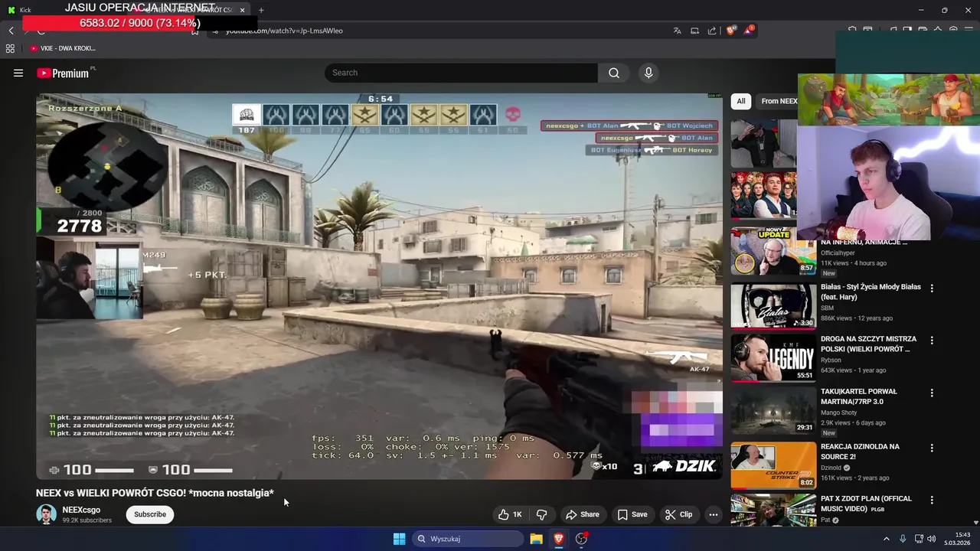980x551 pixels.
Task: Open the Counter Strike 8:02 video thumbnail
Action: pos(773,465)
